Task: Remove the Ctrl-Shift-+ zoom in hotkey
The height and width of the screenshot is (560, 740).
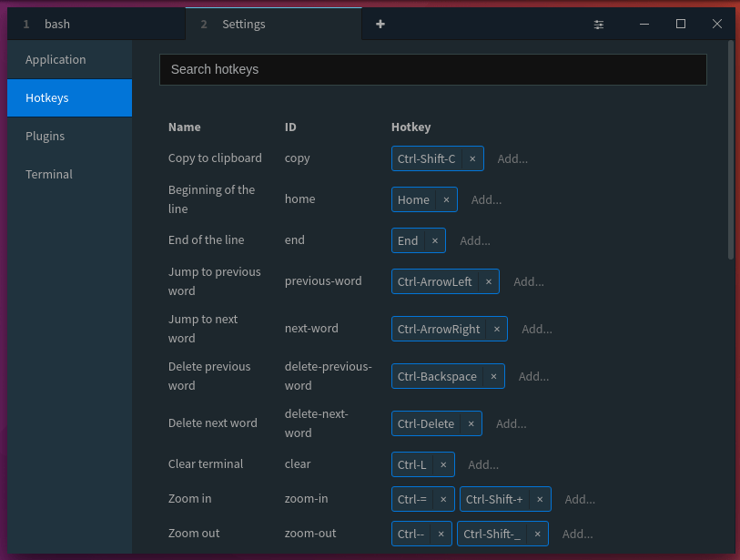Action: coord(540,499)
